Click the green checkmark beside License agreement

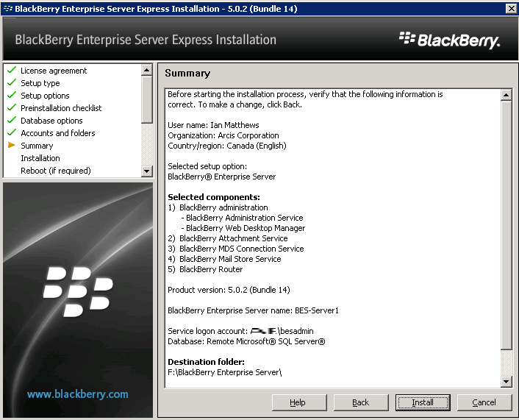pos(12,71)
